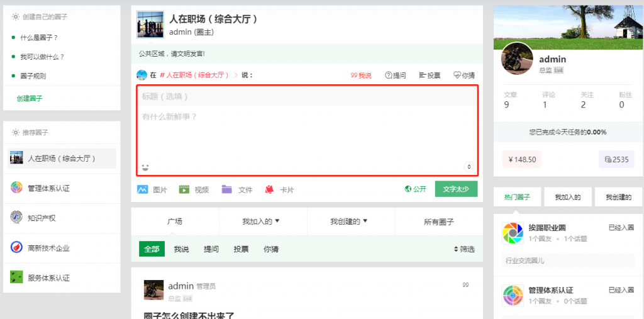Select the 投票 vote post type
Image resolution: width=644 pixels, height=319 pixels.
(430, 76)
